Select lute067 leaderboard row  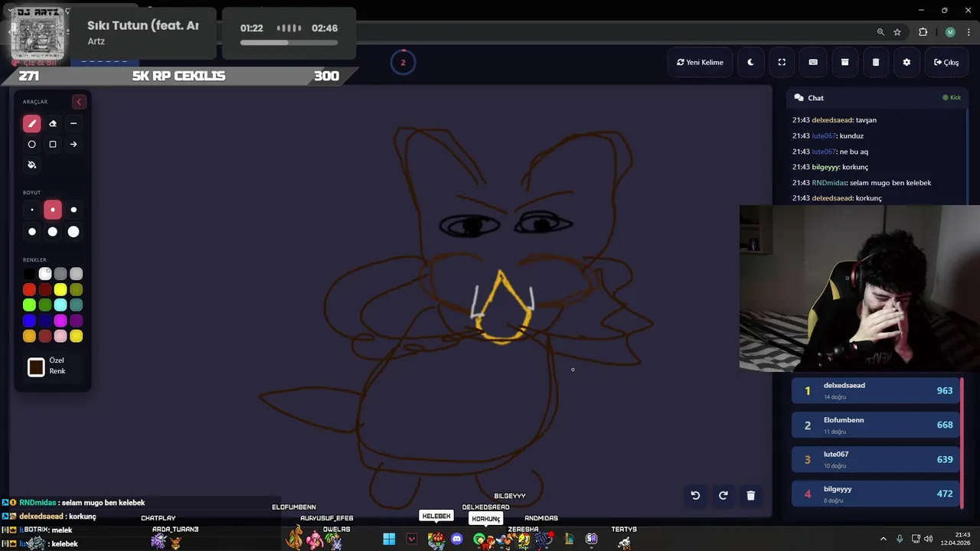(877, 459)
